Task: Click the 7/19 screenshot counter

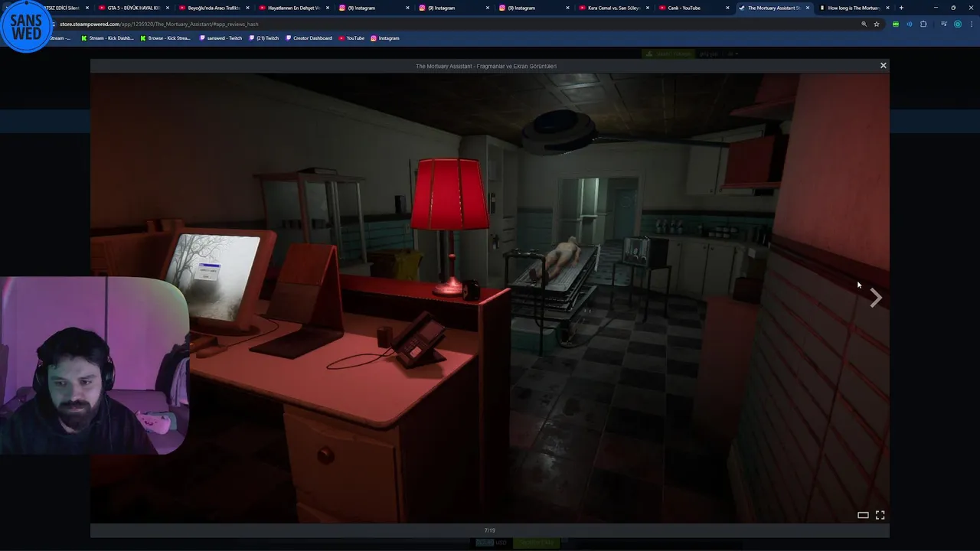Action: pyautogui.click(x=490, y=530)
